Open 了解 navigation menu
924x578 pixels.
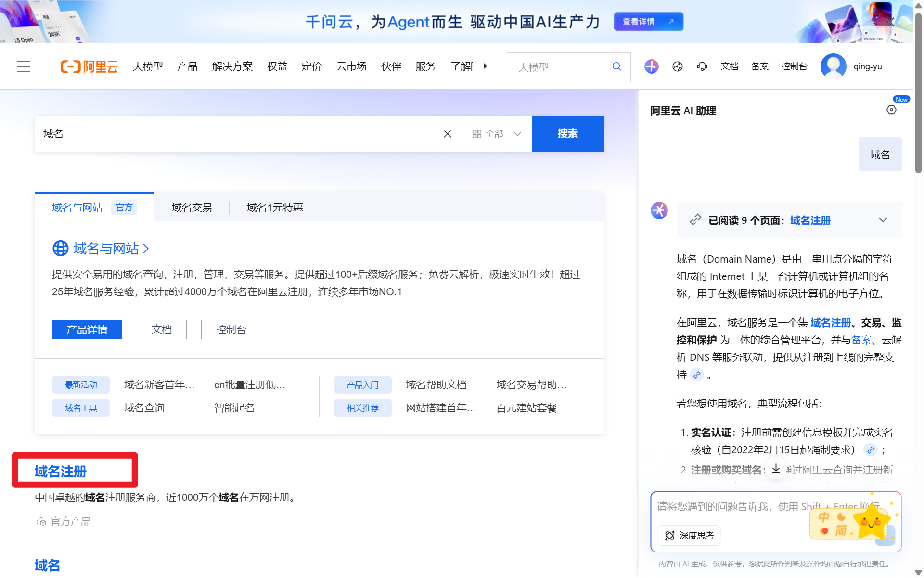(x=462, y=66)
